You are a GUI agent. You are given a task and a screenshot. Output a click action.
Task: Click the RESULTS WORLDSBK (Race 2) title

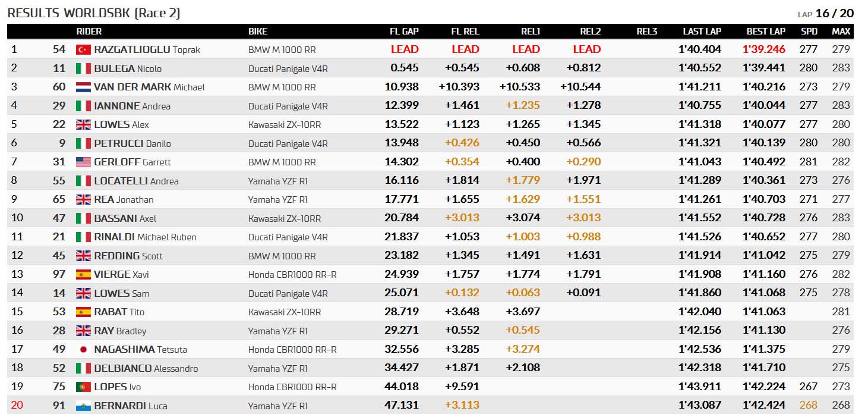[x=94, y=12]
